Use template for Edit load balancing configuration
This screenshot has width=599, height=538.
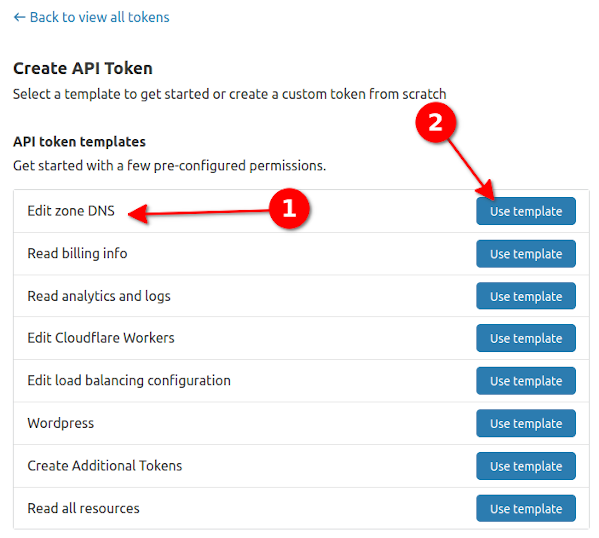pos(526,381)
